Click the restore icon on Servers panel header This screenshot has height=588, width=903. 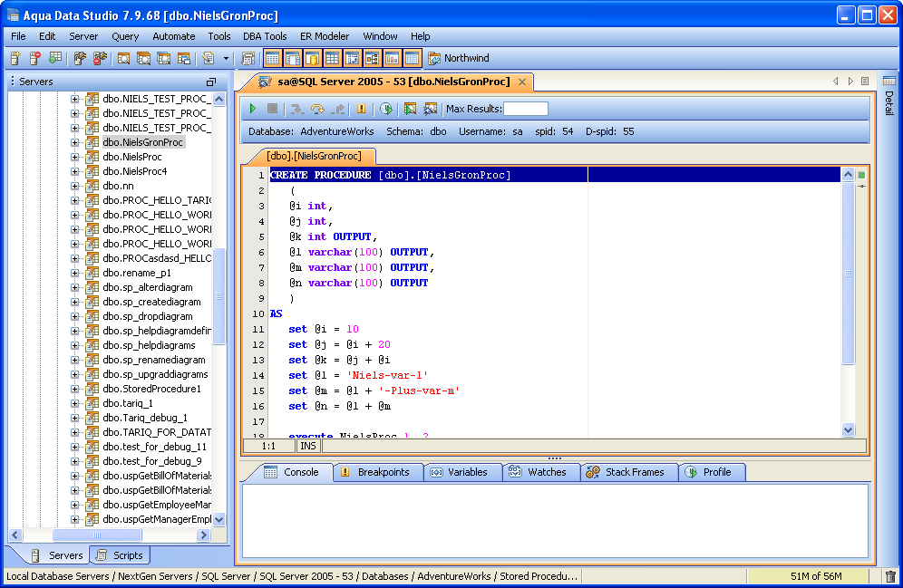pyautogui.click(x=211, y=82)
